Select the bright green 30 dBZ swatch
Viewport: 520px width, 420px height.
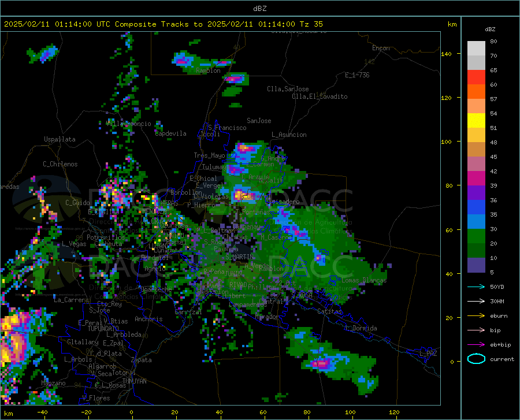(x=476, y=236)
